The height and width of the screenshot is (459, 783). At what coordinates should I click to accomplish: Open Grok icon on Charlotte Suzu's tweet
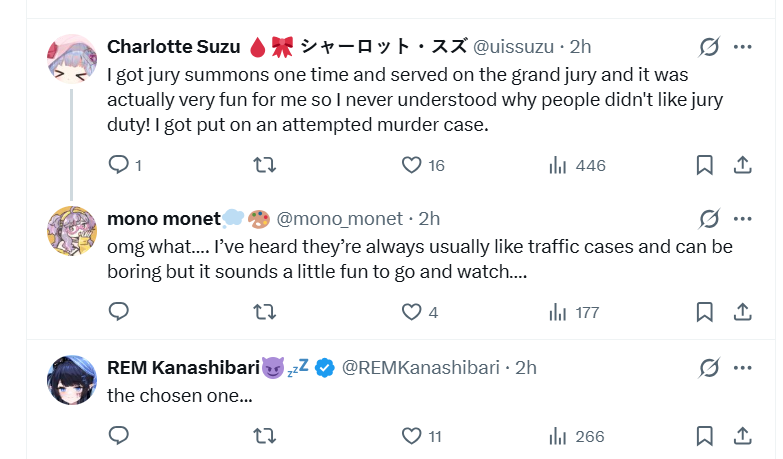709,47
